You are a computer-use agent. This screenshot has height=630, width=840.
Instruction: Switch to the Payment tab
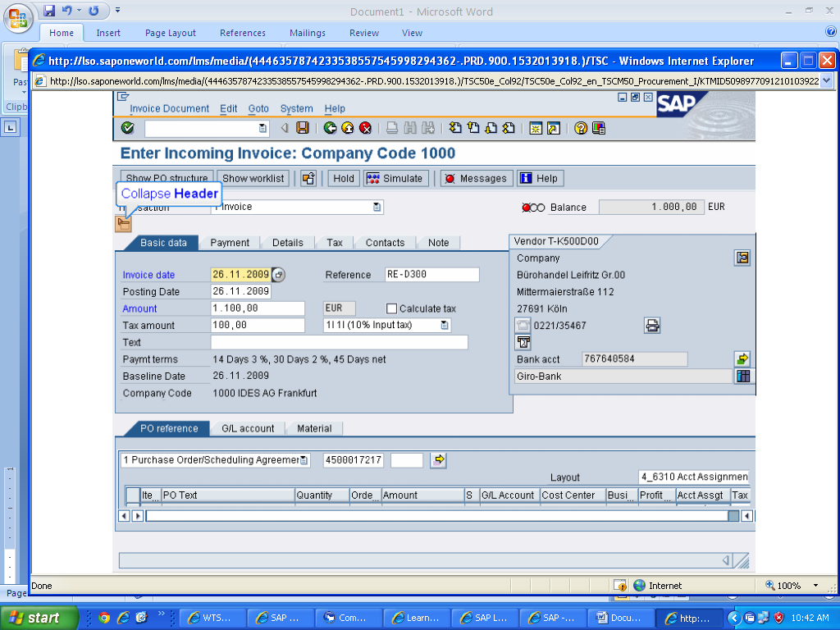[230, 243]
